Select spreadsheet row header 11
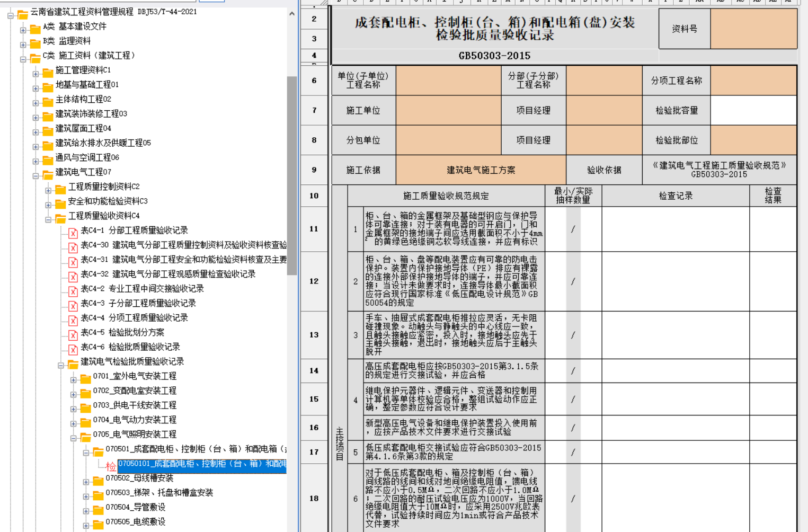This screenshot has height=532, width=808. (x=314, y=229)
